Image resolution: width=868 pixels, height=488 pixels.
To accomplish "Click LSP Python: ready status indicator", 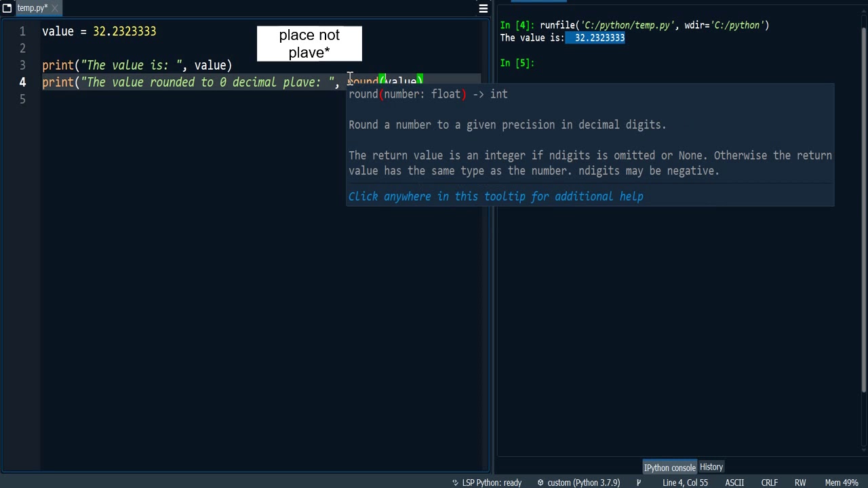I will [492, 483].
